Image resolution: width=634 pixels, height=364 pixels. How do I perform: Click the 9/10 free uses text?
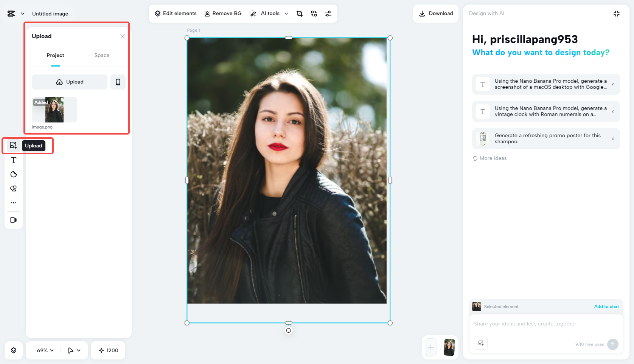click(x=589, y=344)
